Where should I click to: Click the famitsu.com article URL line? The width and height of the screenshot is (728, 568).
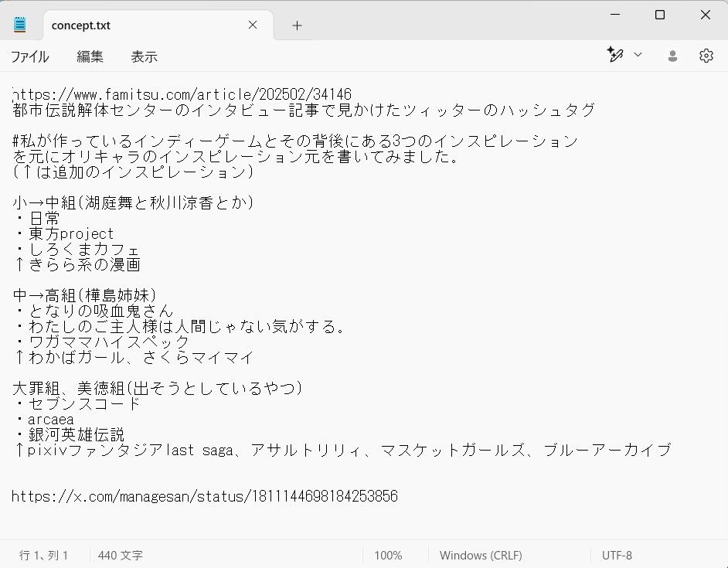click(182, 95)
